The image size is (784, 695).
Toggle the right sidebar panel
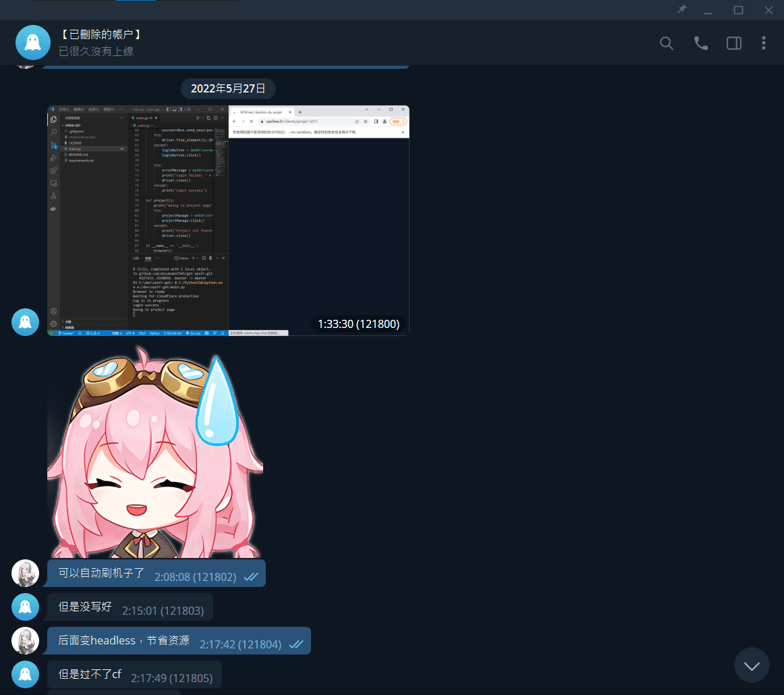click(733, 43)
